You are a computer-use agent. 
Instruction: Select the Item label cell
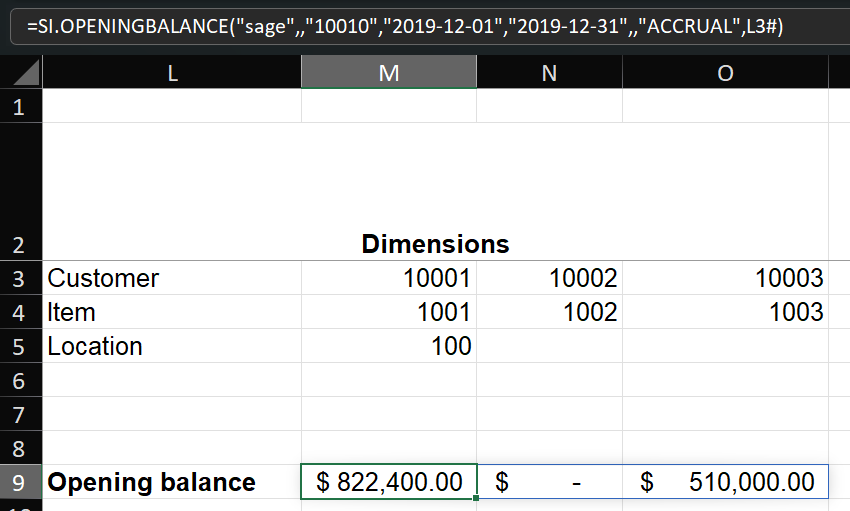(x=172, y=312)
